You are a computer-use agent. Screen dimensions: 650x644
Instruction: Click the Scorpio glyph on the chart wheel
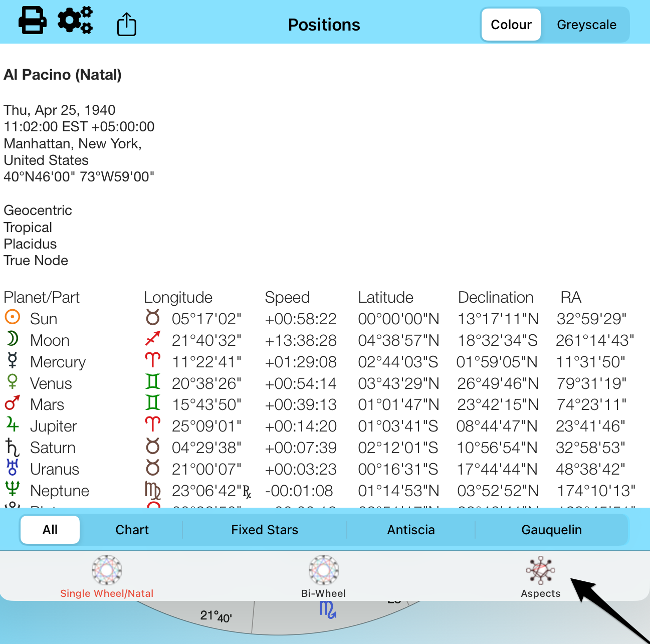click(x=327, y=610)
